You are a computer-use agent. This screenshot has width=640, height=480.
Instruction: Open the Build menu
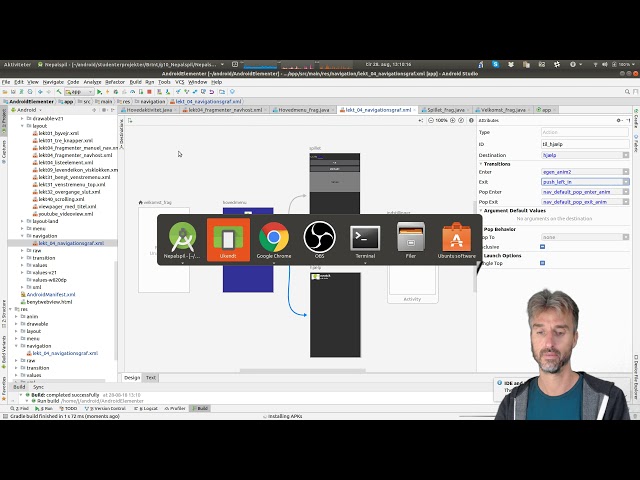tap(136, 82)
